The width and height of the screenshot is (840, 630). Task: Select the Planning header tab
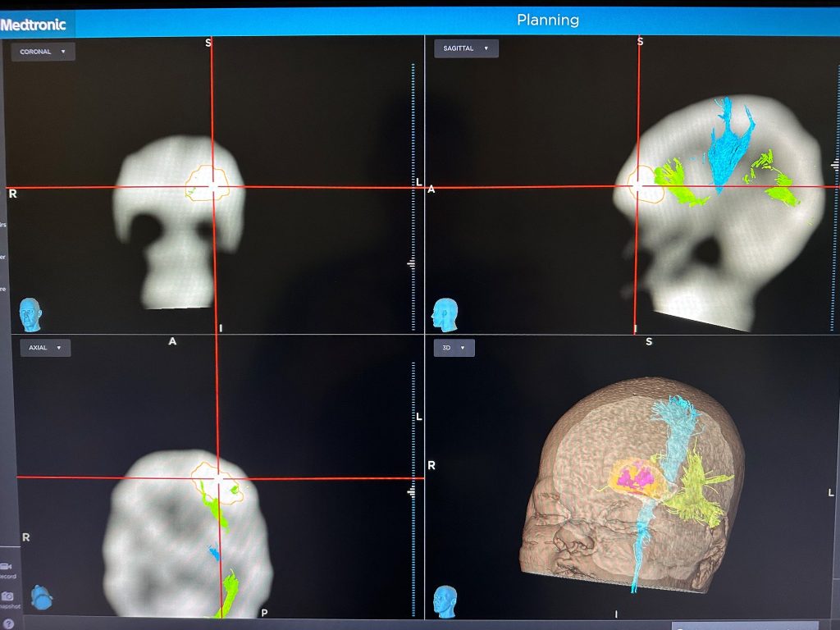pos(547,20)
